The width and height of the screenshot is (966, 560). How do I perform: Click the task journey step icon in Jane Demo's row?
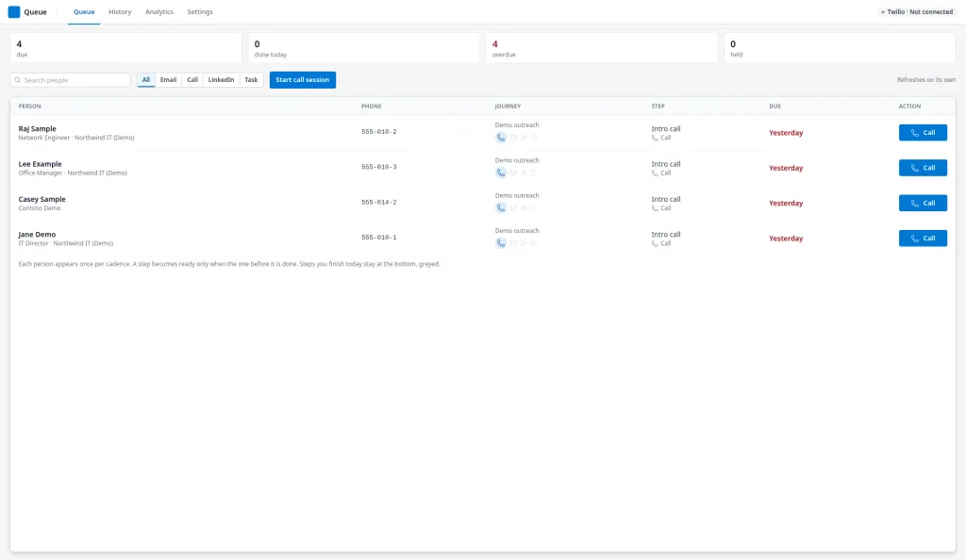534,243
